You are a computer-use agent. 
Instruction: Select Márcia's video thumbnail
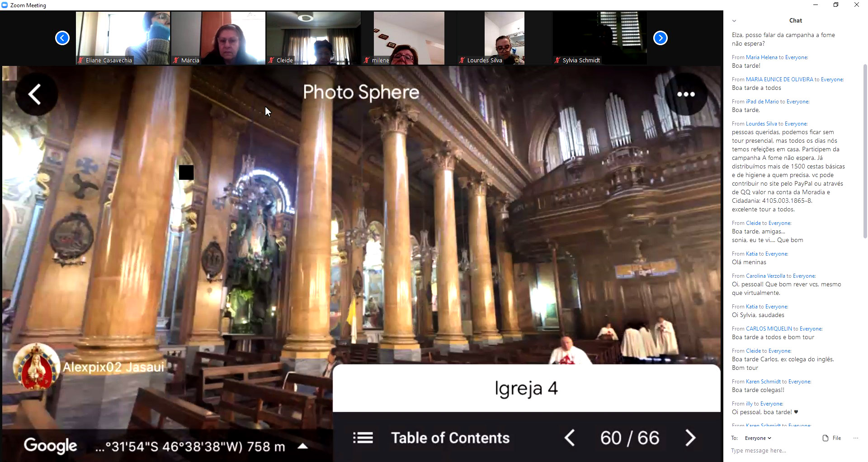218,38
